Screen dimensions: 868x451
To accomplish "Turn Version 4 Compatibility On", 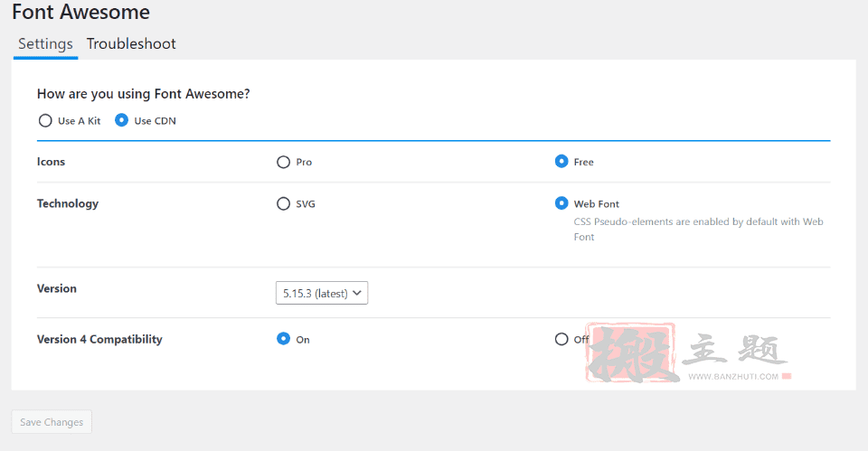I will [x=283, y=339].
